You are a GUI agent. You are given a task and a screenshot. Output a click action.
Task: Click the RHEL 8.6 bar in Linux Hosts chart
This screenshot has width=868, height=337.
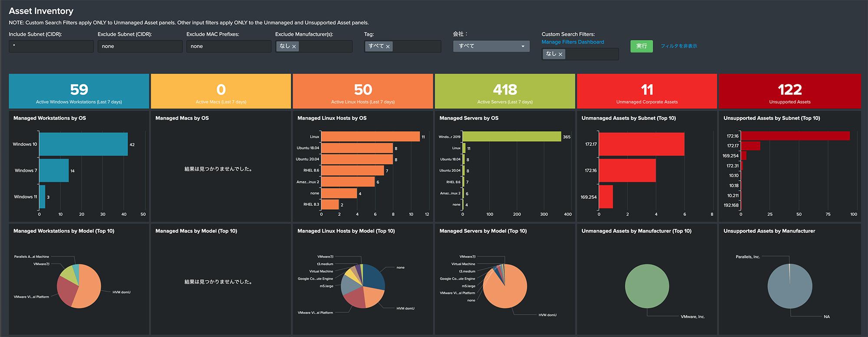pos(352,171)
